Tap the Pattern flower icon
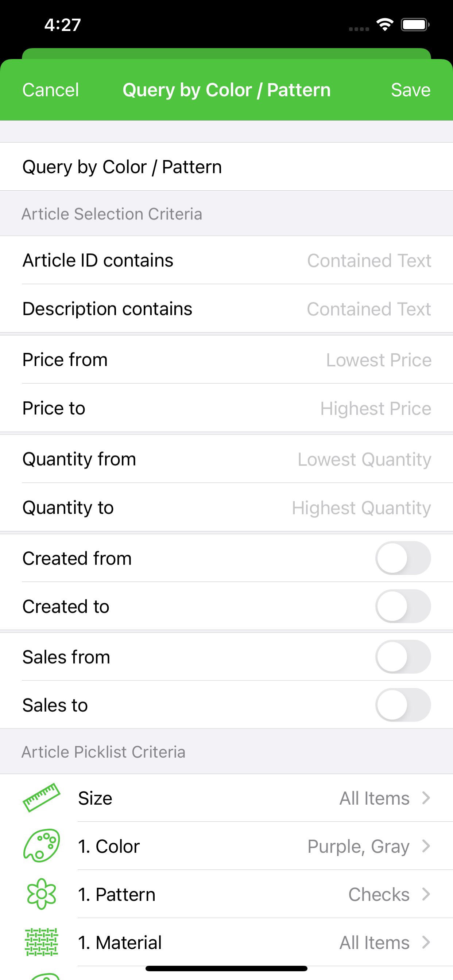 [x=42, y=894]
